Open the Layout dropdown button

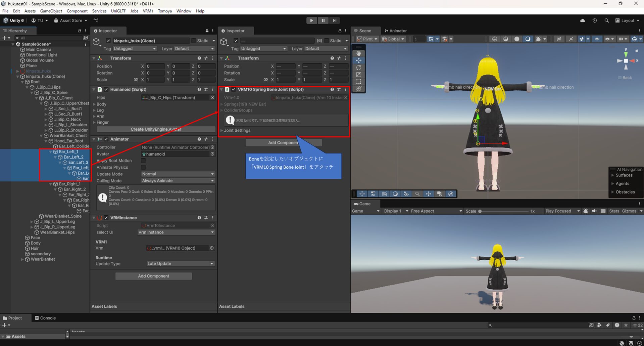click(627, 20)
